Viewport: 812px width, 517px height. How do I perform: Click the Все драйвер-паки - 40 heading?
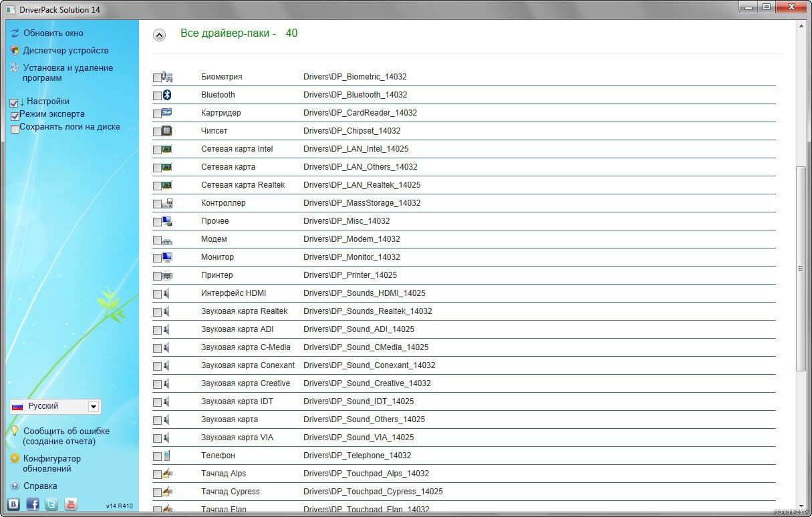point(239,33)
